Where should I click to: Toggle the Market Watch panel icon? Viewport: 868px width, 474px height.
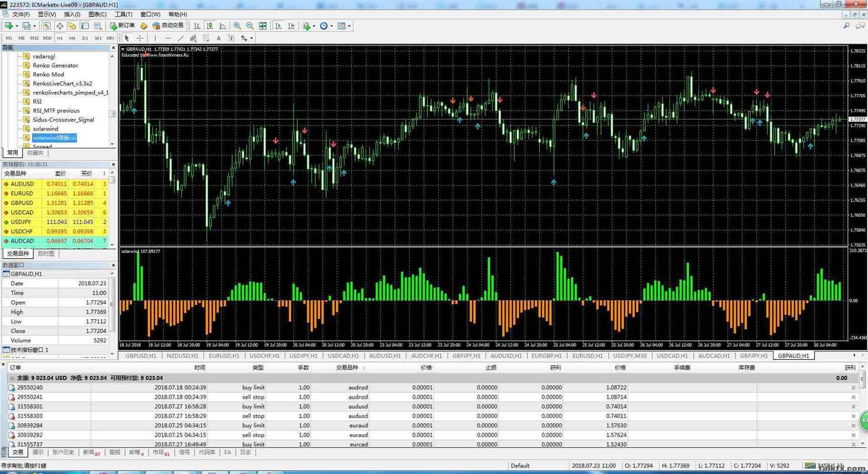click(46, 26)
